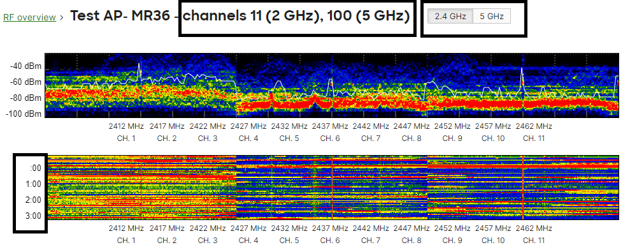Click 2437 MHz label under the dBm chart
This screenshot has height=252, width=644.
(x=330, y=126)
